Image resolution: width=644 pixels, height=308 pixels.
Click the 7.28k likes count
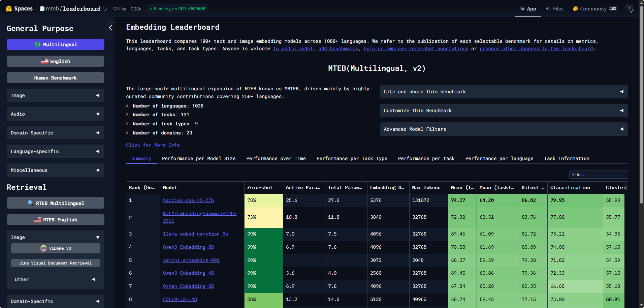(136, 9)
